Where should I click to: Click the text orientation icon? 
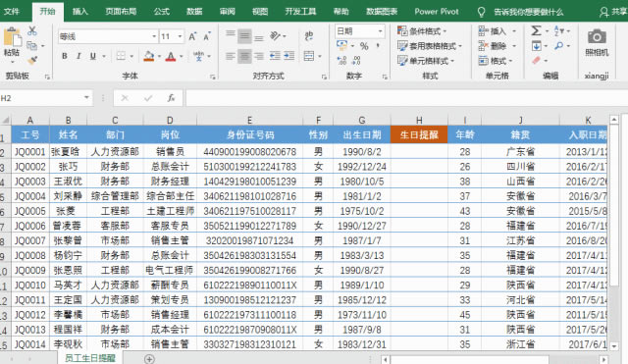coord(275,36)
